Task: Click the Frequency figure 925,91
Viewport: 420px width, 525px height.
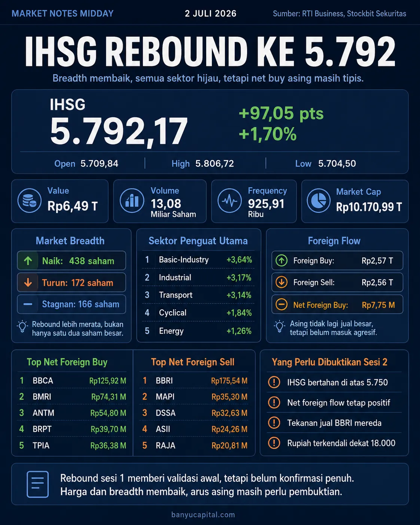Action: point(266,204)
